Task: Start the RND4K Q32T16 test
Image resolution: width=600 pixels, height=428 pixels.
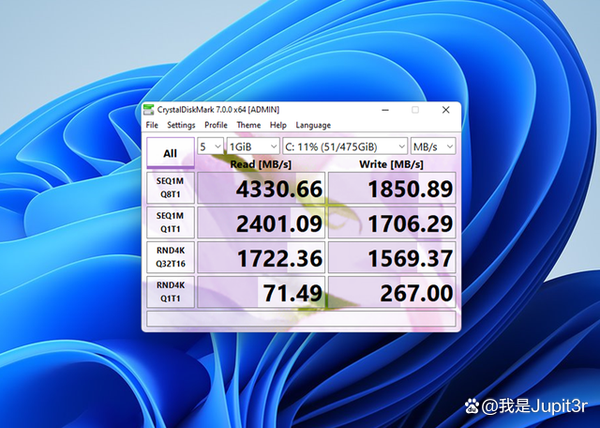Action: click(x=170, y=258)
